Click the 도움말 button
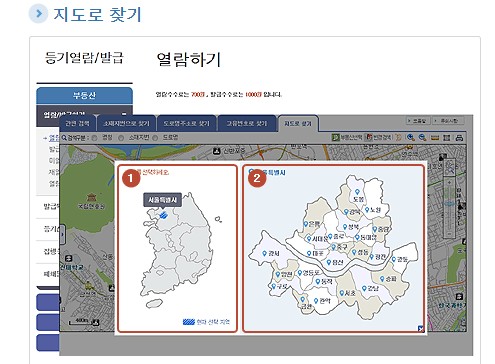Screen dimensions: 495x364 [418, 121]
